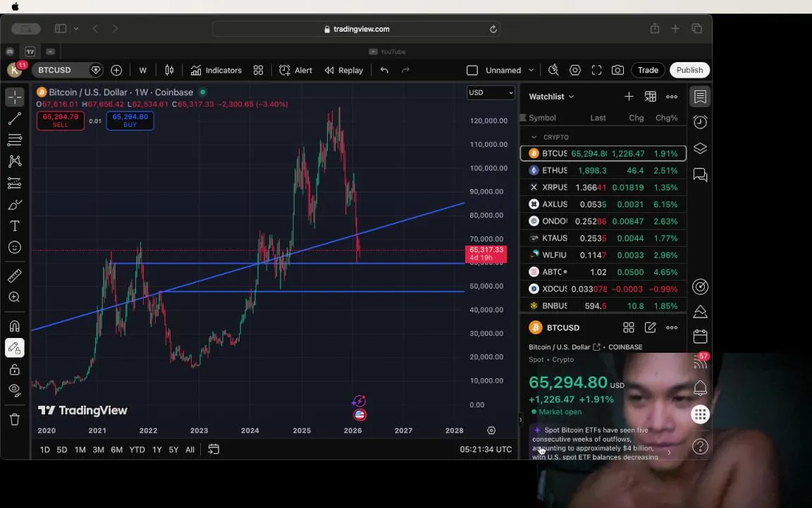Enter fullscreen chart mode
Screen dimensions: 812x508
[x=596, y=70]
